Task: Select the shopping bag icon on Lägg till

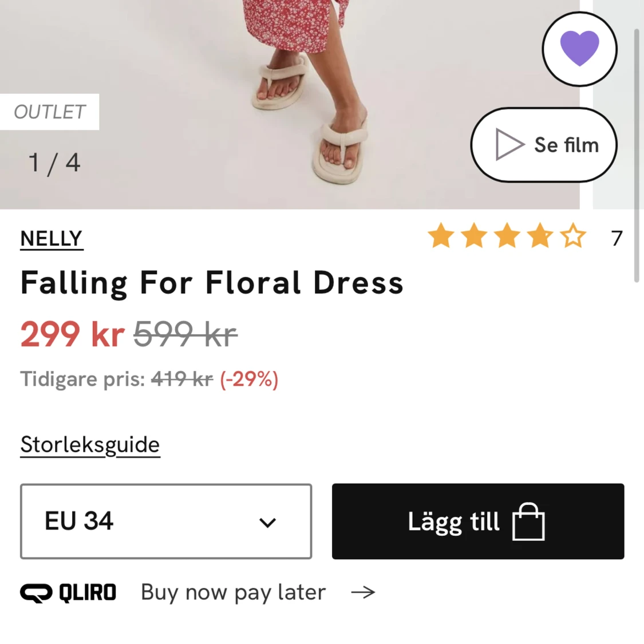Action: click(530, 521)
